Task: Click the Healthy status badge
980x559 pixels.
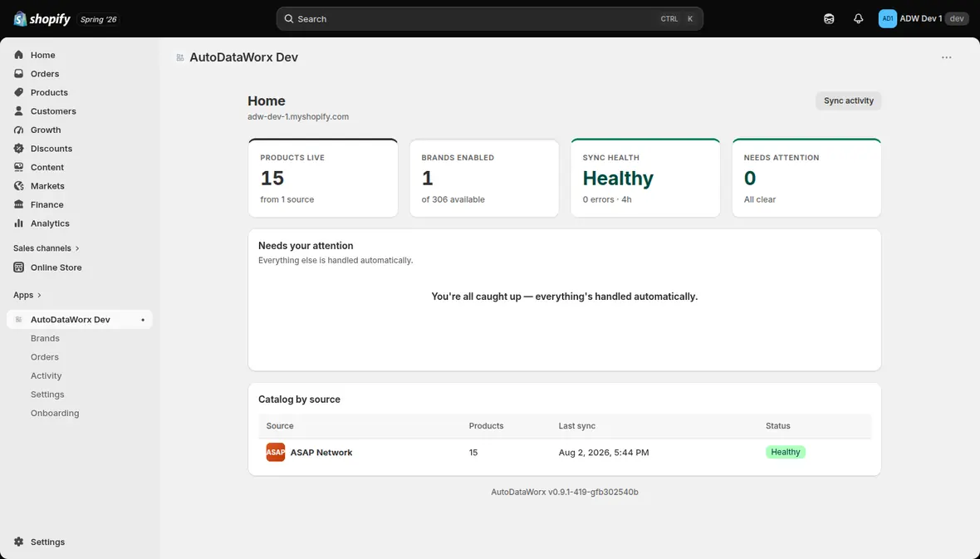Action: tap(786, 452)
